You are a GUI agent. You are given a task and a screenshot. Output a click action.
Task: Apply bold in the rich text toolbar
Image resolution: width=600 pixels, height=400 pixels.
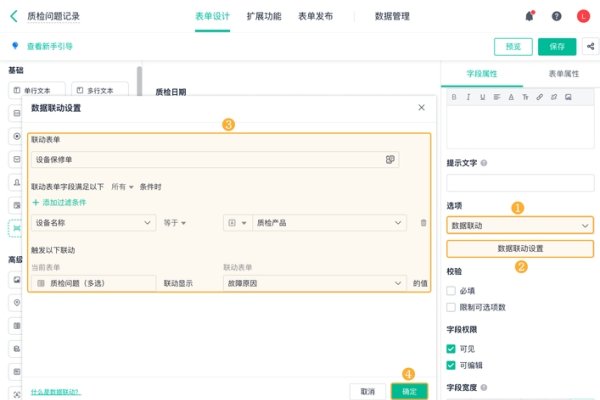point(454,97)
